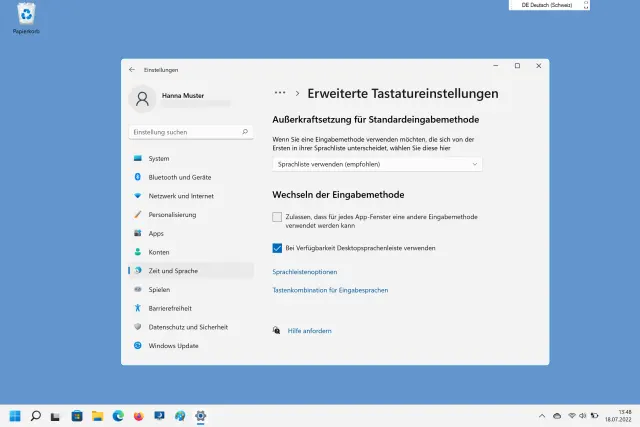Image resolution: width=640 pixels, height=427 pixels.
Task: Click the search magnifier in Einstellung suchen
Action: coord(245,132)
